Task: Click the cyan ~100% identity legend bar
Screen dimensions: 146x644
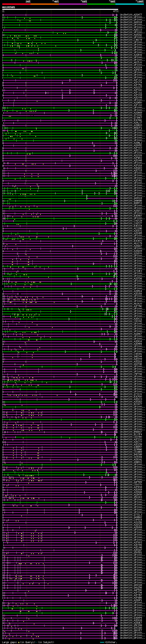Action: point(130,4)
